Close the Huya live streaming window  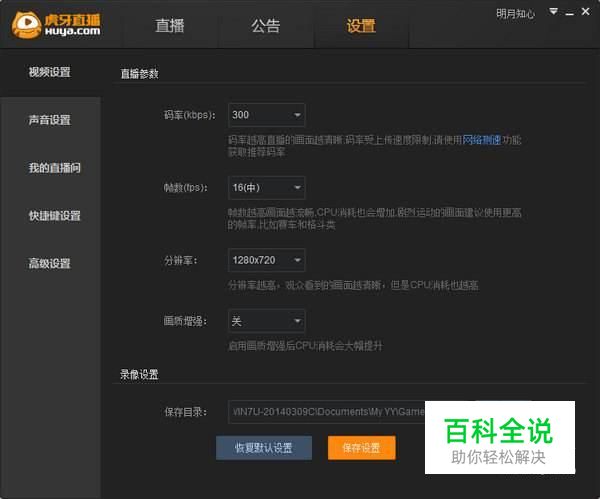[585, 11]
